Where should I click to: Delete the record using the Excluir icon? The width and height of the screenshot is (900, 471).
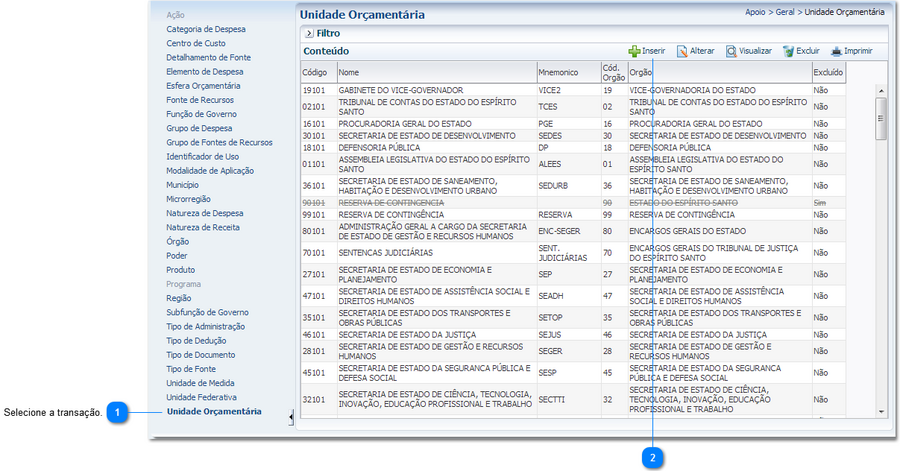click(789, 51)
